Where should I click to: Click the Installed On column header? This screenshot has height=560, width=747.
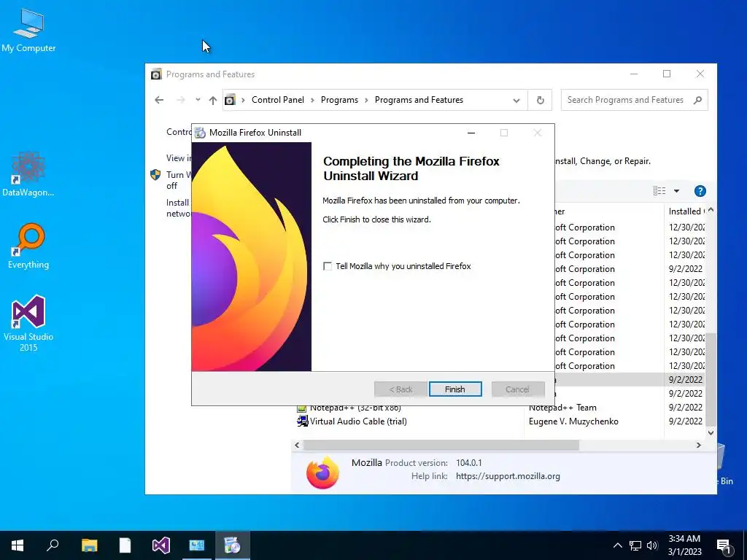pos(686,211)
